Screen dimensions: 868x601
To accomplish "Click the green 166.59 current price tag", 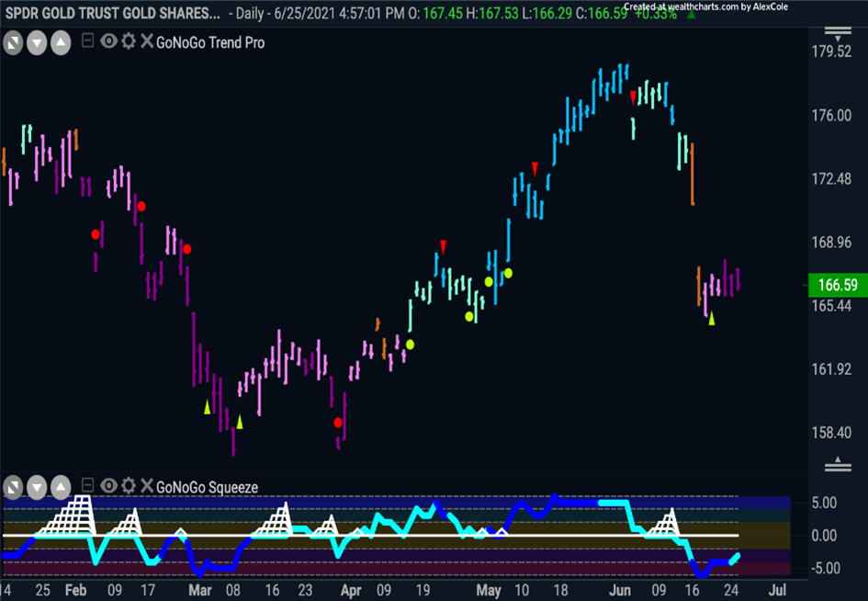I will [838, 285].
